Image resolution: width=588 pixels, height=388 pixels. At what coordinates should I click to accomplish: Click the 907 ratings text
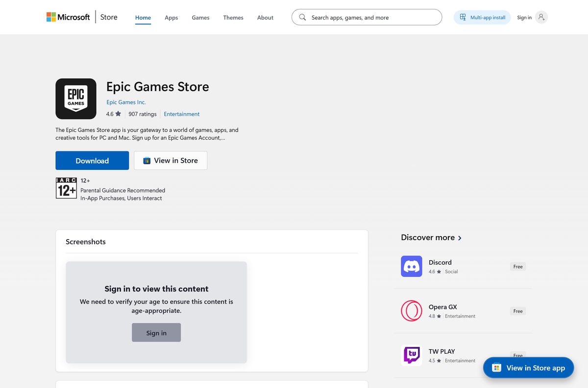point(143,114)
